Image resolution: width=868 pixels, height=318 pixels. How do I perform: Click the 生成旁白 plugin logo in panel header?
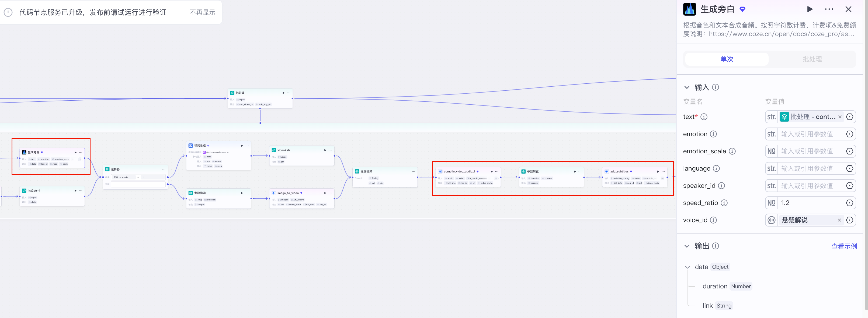coord(689,9)
